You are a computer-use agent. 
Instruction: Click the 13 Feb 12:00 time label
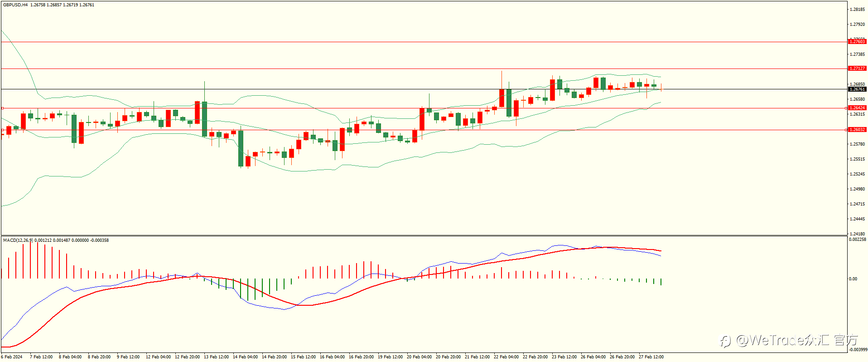[x=216, y=357]
